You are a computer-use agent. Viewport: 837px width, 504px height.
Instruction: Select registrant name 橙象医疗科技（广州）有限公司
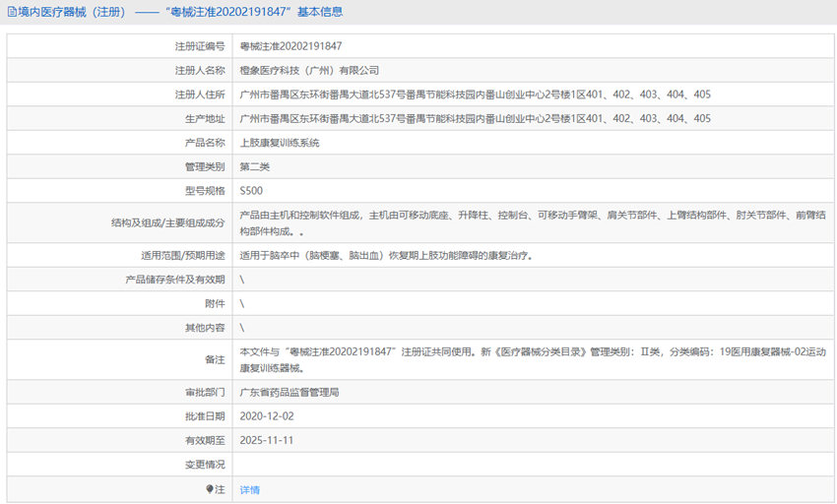pos(309,71)
